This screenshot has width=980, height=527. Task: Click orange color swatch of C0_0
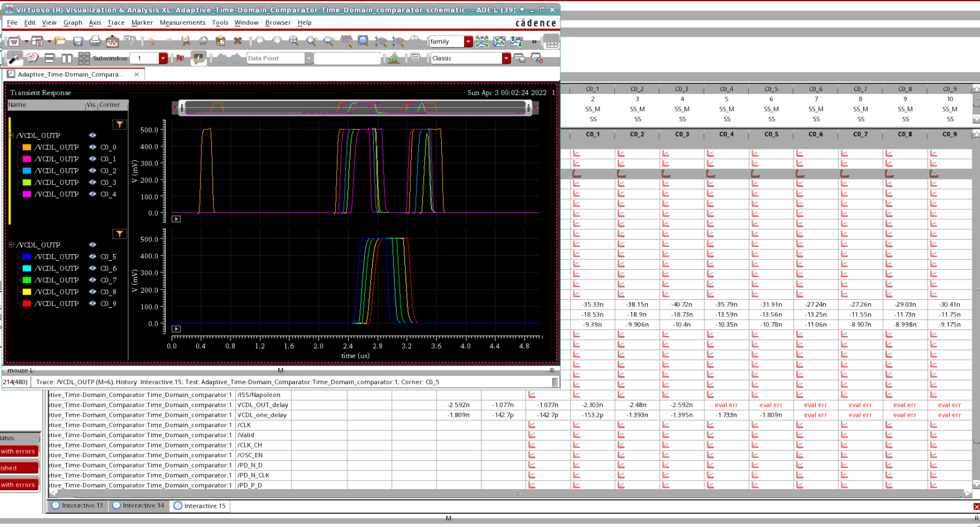pyautogui.click(x=26, y=147)
